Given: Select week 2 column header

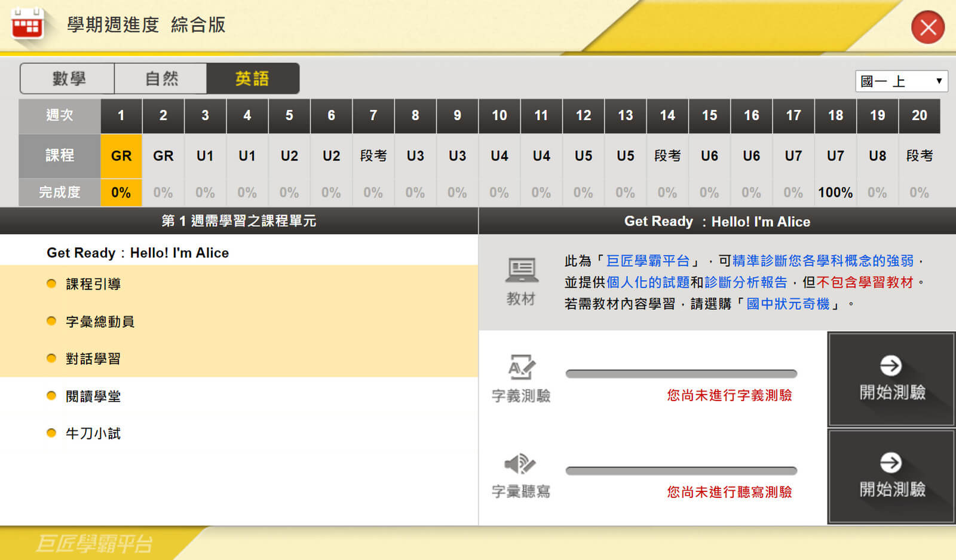Looking at the screenshot, I should point(163,116).
